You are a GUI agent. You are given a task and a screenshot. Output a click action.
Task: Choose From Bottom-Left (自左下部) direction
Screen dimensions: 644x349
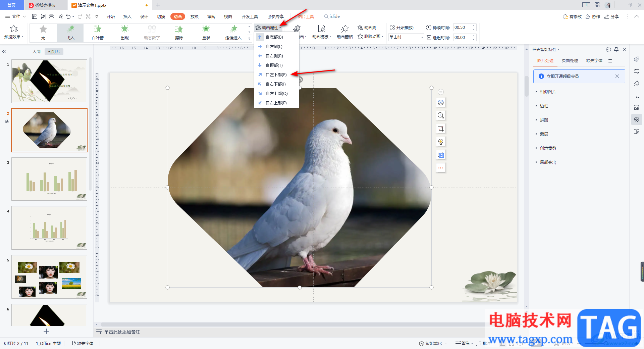pos(276,74)
